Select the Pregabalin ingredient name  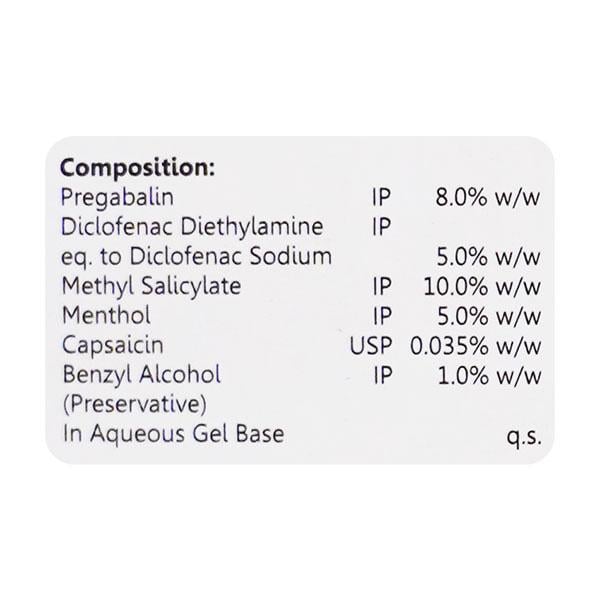click(x=113, y=197)
